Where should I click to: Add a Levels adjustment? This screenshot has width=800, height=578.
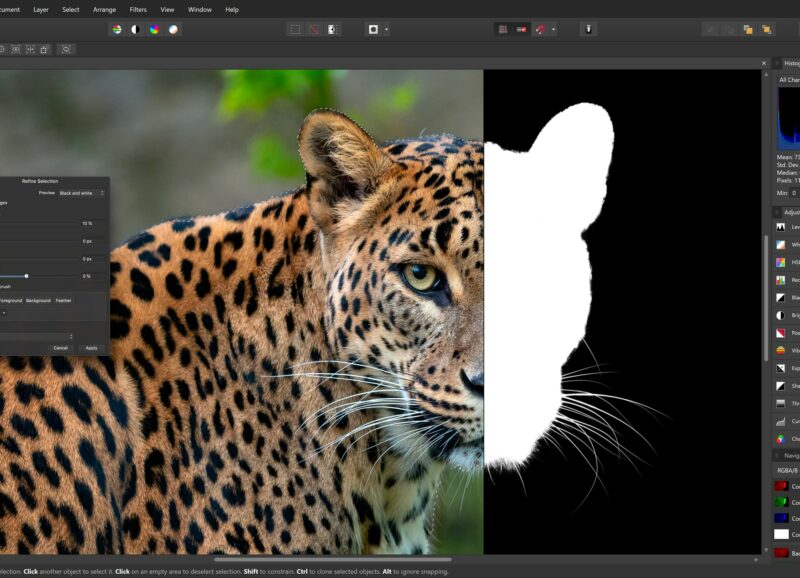coord(781,227)
